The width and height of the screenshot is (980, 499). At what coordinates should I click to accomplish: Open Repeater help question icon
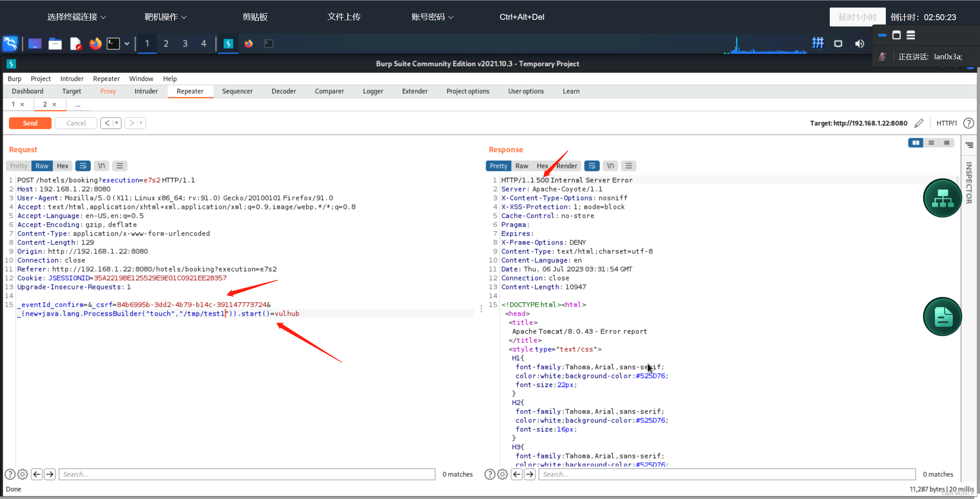pos(969,123)
